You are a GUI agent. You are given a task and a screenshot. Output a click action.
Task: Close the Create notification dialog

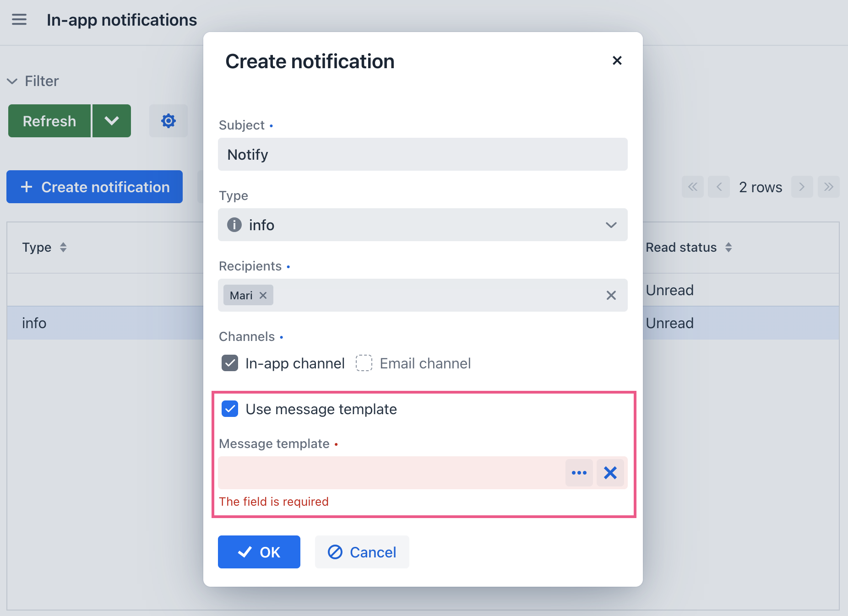coord(617,60)
